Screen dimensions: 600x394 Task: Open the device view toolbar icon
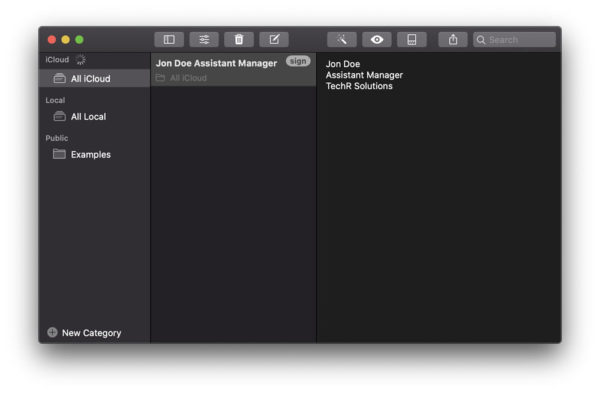412,39
